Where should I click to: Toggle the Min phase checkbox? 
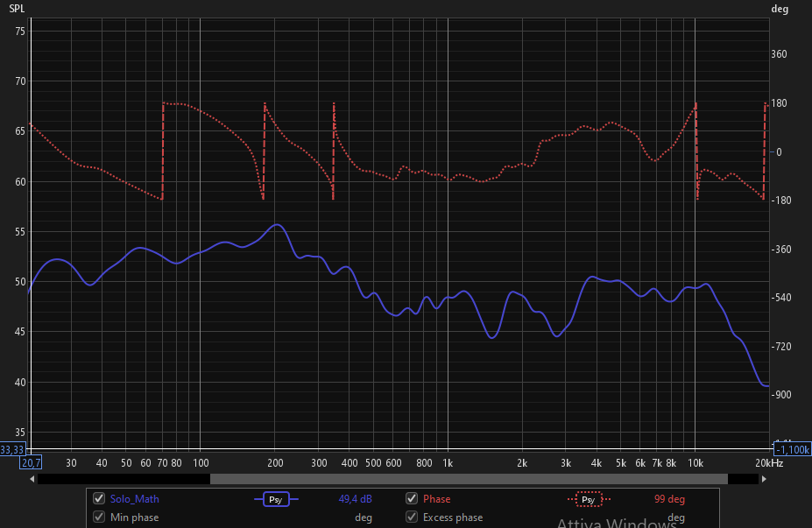point(99,517)
